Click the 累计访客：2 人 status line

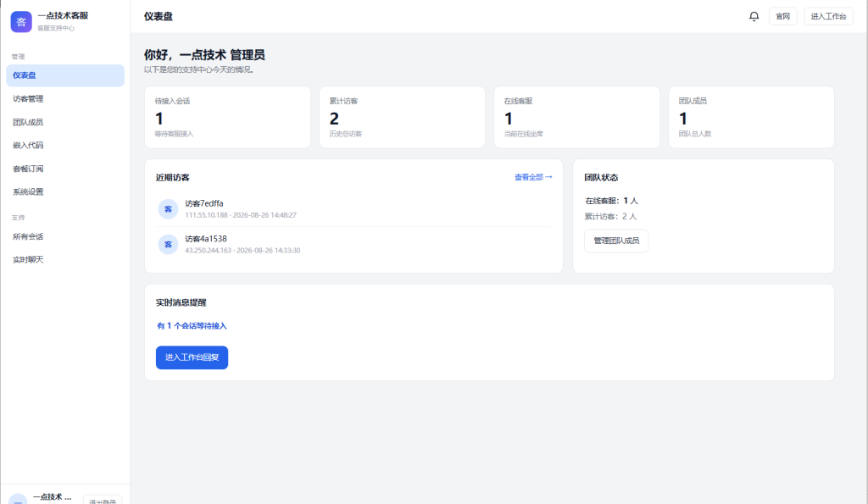[610, 216]
